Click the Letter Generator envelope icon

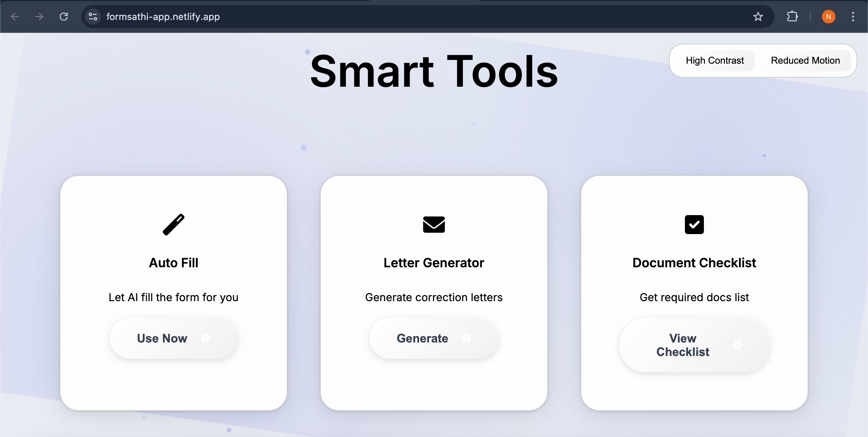point(434,225)
